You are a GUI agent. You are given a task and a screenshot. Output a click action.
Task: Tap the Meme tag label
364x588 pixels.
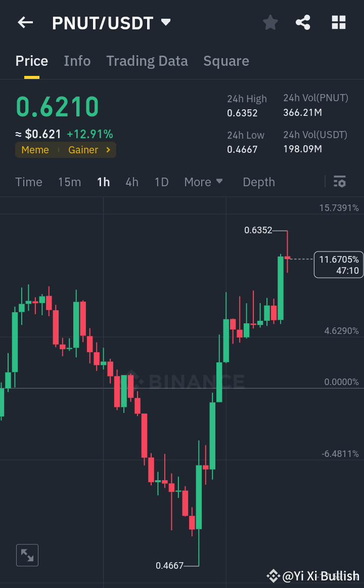click(x=35, y=150)
